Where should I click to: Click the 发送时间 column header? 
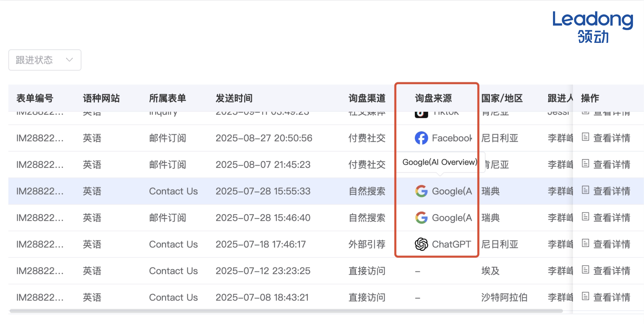tap(234, 98)
